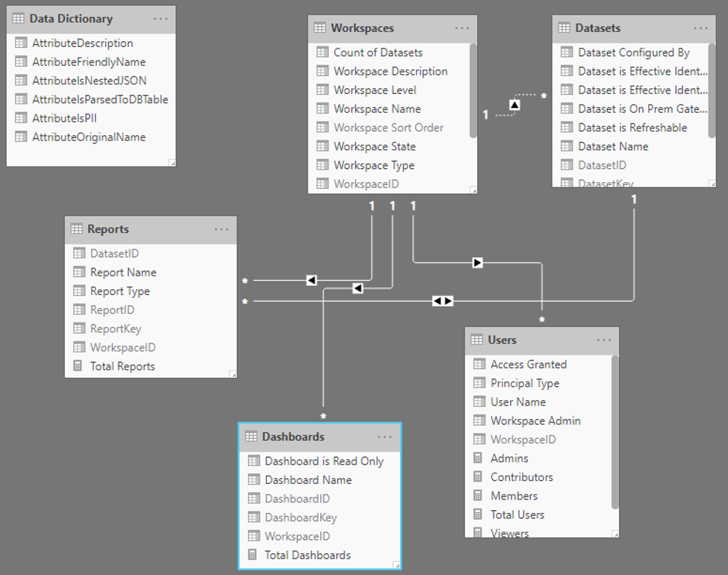Click the Total Reports measure calculator icon
The width and height of the screenshot is (728, 575).
coord(78,366)
